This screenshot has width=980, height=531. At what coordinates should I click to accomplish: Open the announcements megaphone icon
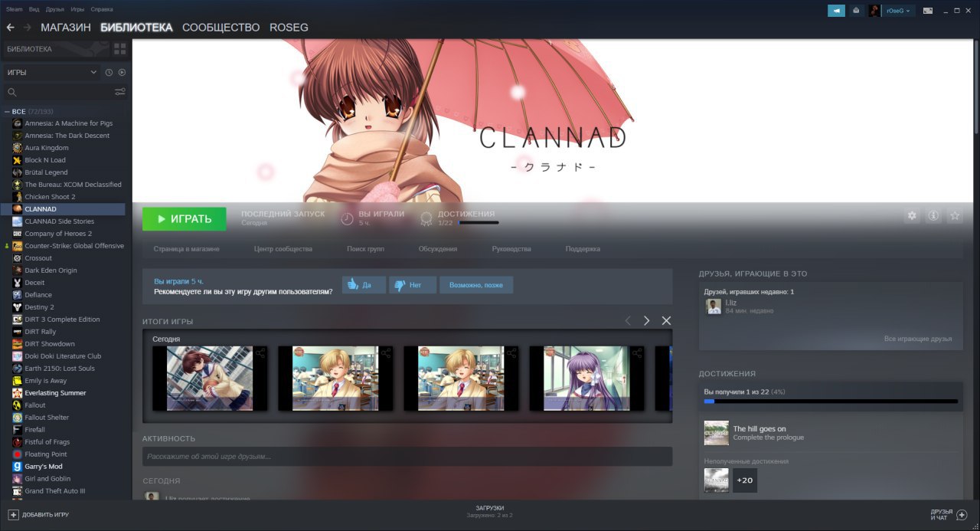(x=836, y=11)
